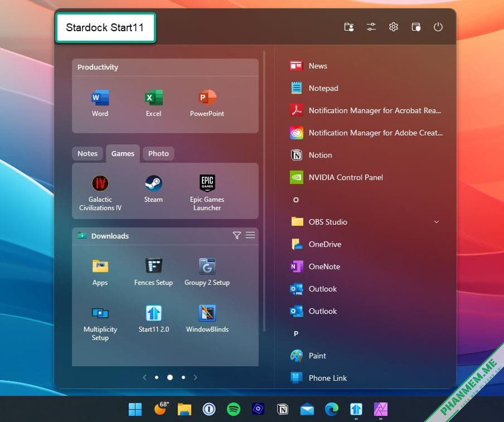Open 1Password from taskbar
This screenshot has height=422, width=504.
tap(209, 409)
